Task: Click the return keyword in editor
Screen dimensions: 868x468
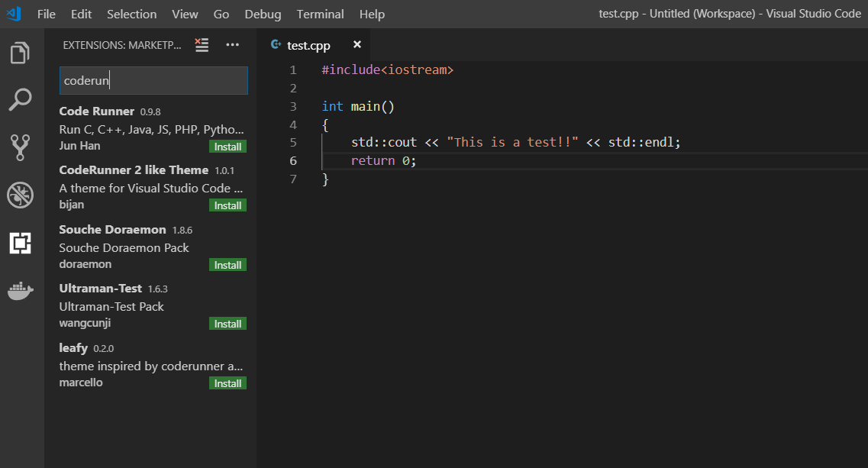Action: click(x=373, y=160)
